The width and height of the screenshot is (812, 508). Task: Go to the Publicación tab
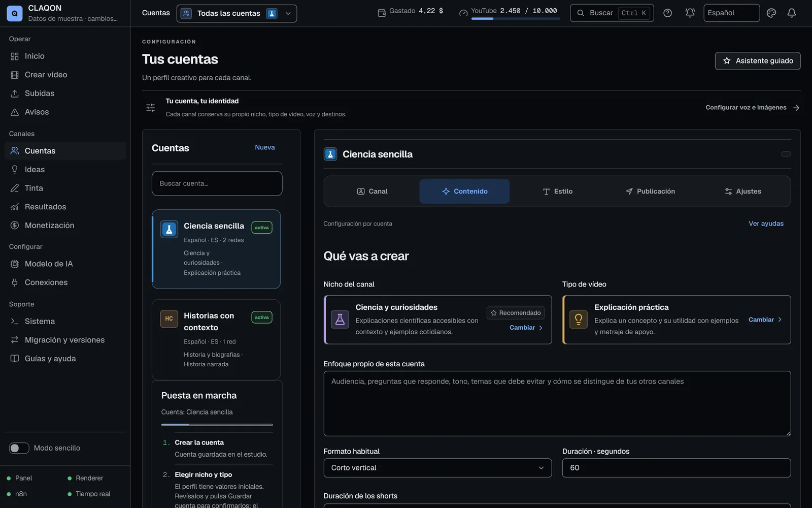pyautogui.click(x=650, y=192)
